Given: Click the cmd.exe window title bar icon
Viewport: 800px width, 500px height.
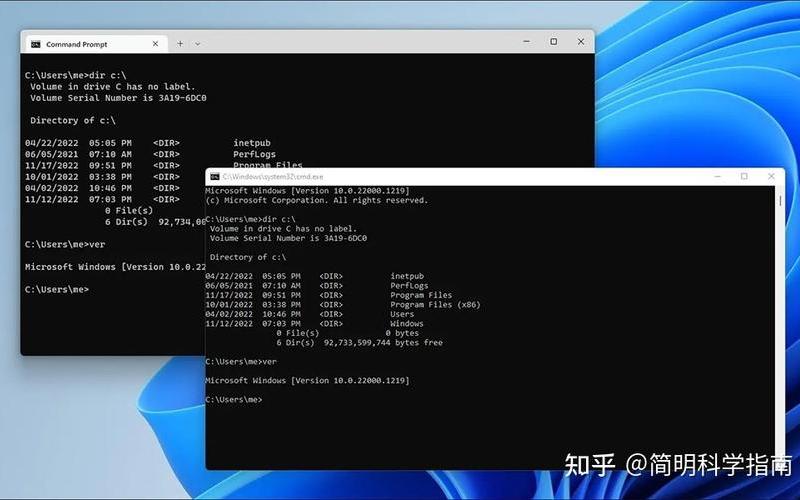Looking at the screenshot, I should pyautogui.click(x=215, y=177).
